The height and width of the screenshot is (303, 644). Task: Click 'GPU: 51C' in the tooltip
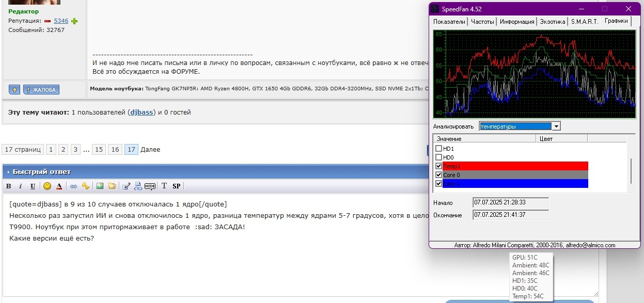coord(525,257)
